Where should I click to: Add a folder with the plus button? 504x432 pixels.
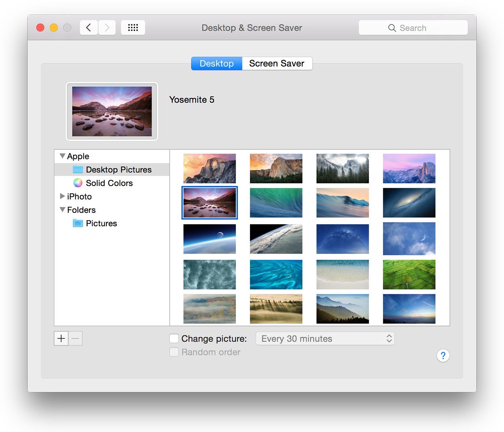point(61,338)
